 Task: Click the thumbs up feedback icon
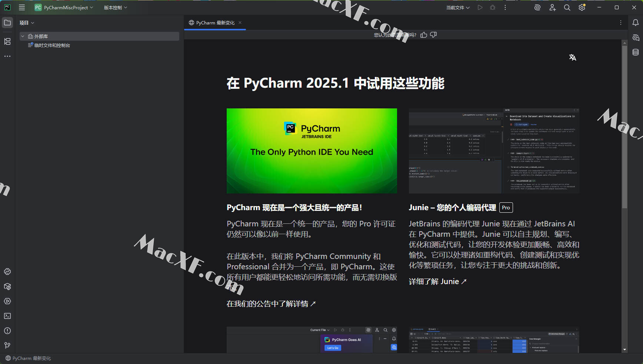[424, 35]
